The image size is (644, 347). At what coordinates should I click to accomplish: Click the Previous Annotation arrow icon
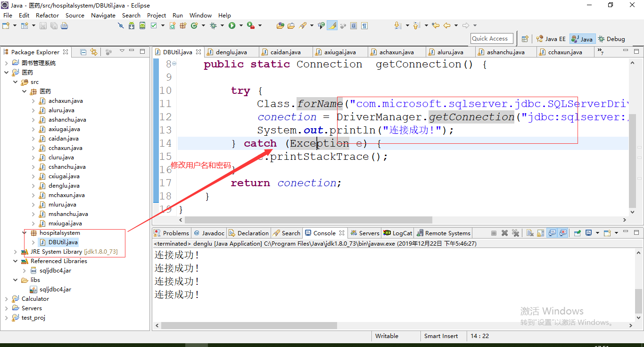416,25
